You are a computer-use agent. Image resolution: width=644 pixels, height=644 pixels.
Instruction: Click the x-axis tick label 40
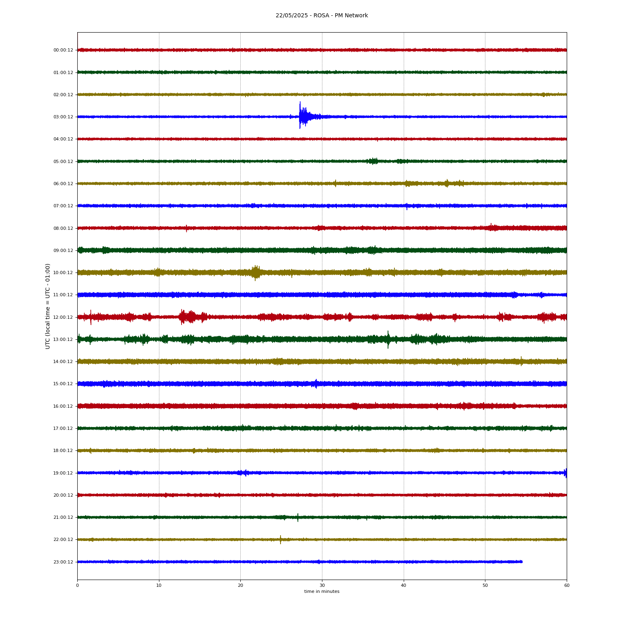click(404, 585)
